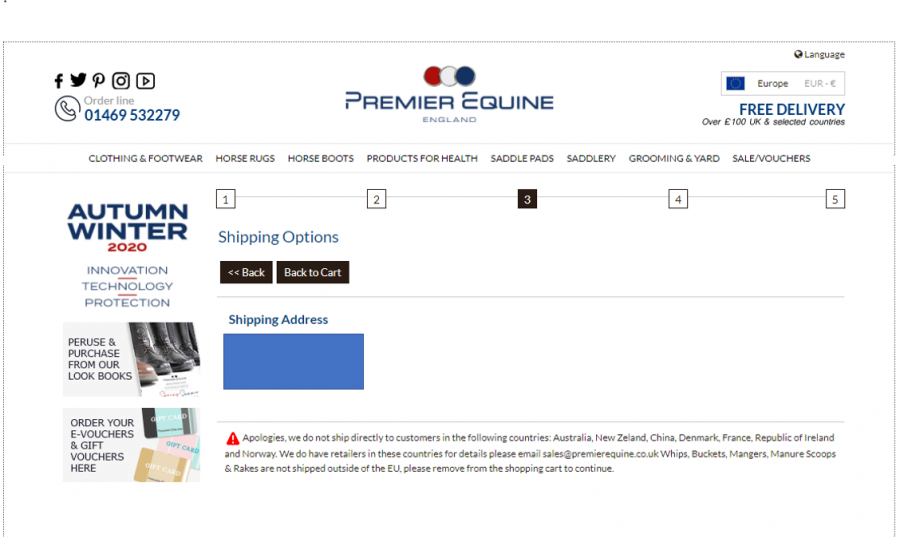Open Sale/Vouchers menu
Image resolution: width=900 pixels, height=538 pixels.
tap(771, 158)
